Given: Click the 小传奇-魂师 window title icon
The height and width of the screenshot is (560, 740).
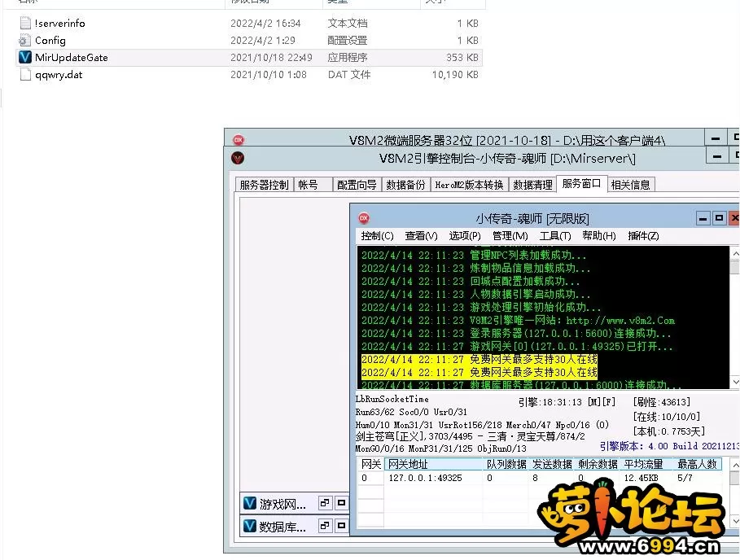Looking at the screenshot, I should [x=364, y=218].
